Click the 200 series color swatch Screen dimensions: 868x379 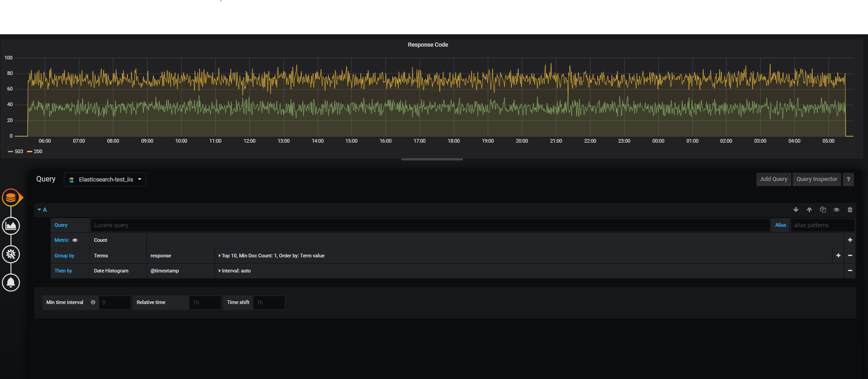(x=30, y=152)
